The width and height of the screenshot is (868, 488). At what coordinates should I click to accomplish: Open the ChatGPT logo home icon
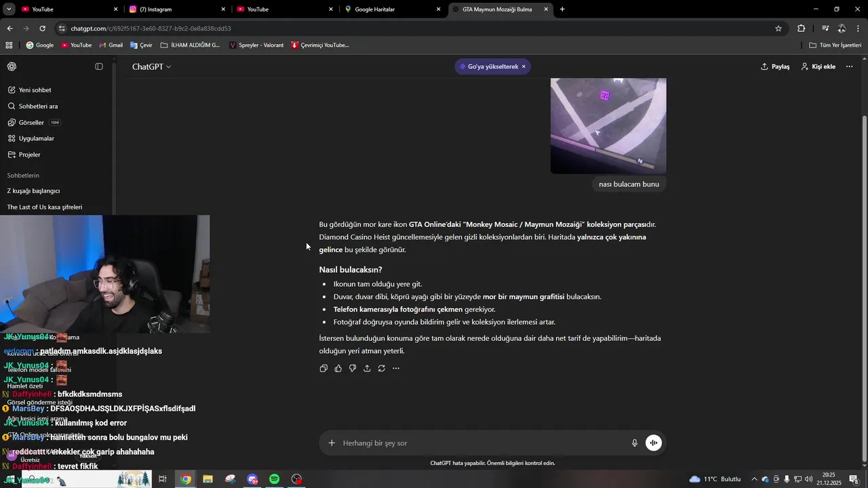coord(12,66)
